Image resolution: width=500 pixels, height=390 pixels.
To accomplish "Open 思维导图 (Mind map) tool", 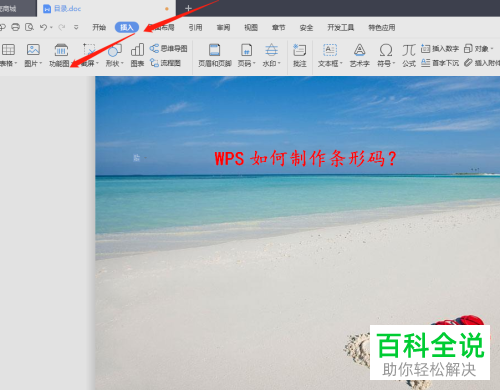I will coord(168,49).
